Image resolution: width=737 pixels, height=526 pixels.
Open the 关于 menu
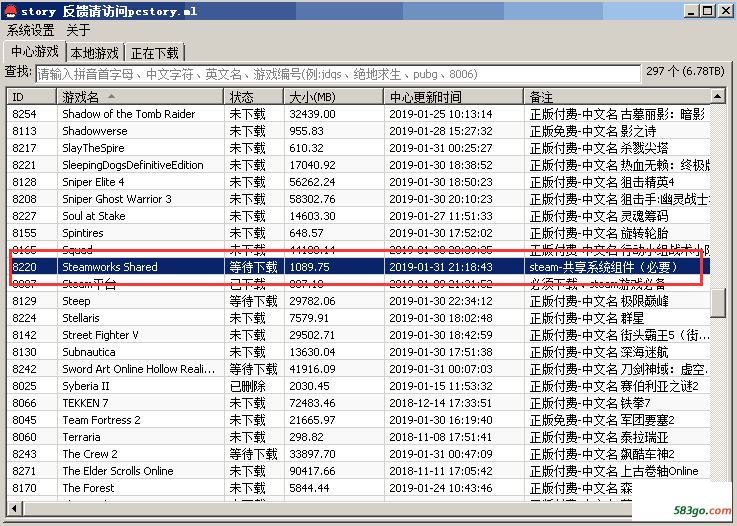[x=78, y=31]
